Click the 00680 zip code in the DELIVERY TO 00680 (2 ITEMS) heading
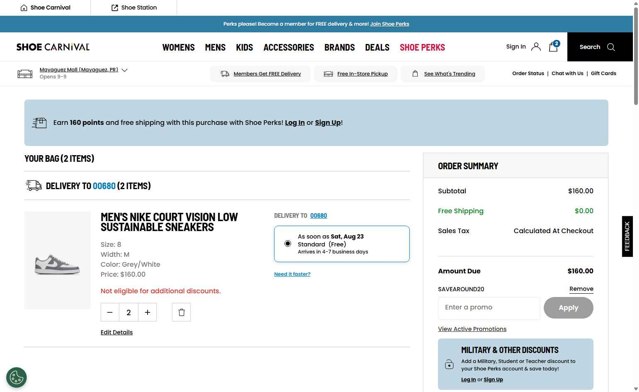The image size is (639, 392). tap(104, 186)
